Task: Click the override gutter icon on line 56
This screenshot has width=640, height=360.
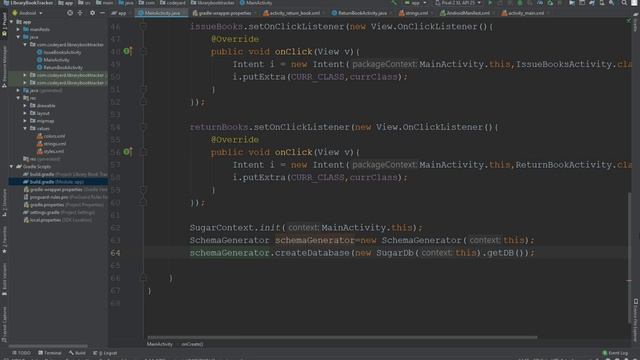Action: coord(127,152)
